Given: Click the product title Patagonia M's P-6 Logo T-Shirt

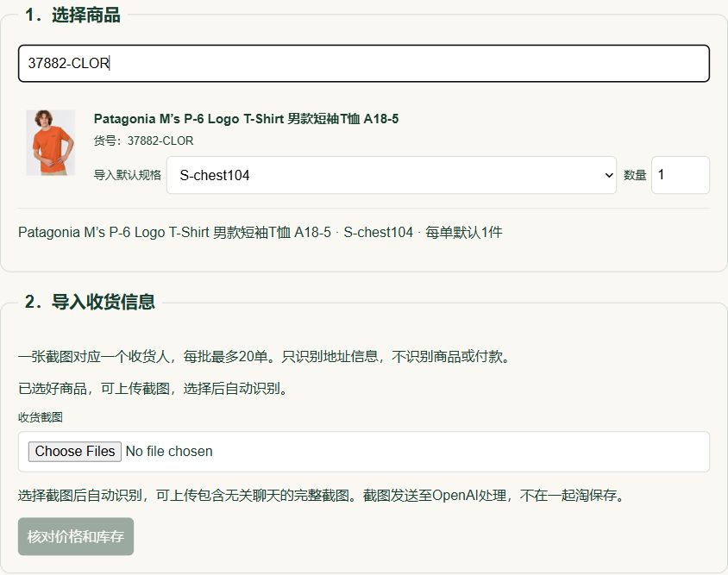Looking at the screenshot, I should coord(246,119).
